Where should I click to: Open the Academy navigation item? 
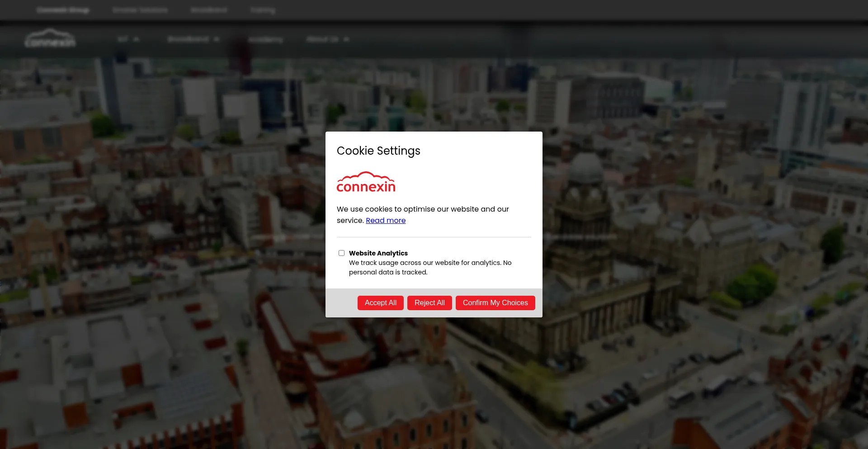point(265,39)
